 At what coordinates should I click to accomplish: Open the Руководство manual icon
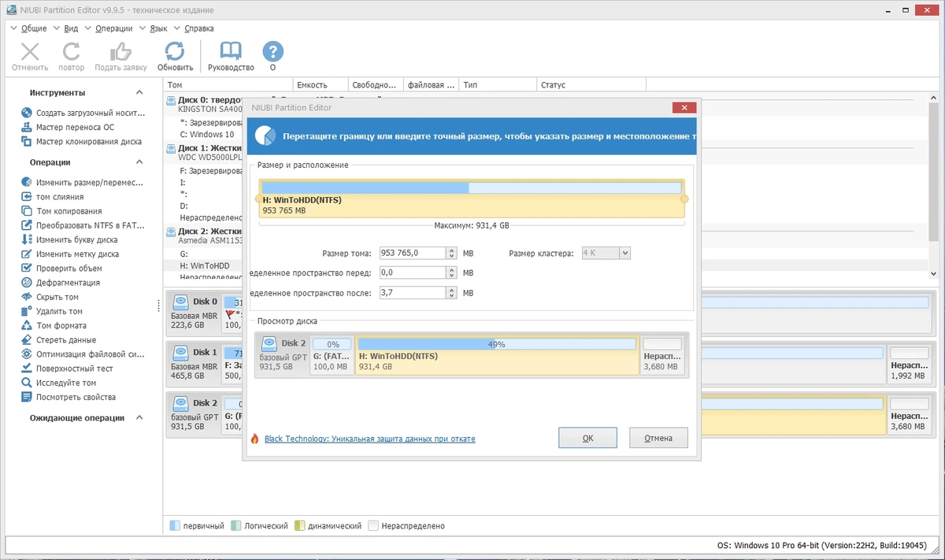tap(231, 57)
